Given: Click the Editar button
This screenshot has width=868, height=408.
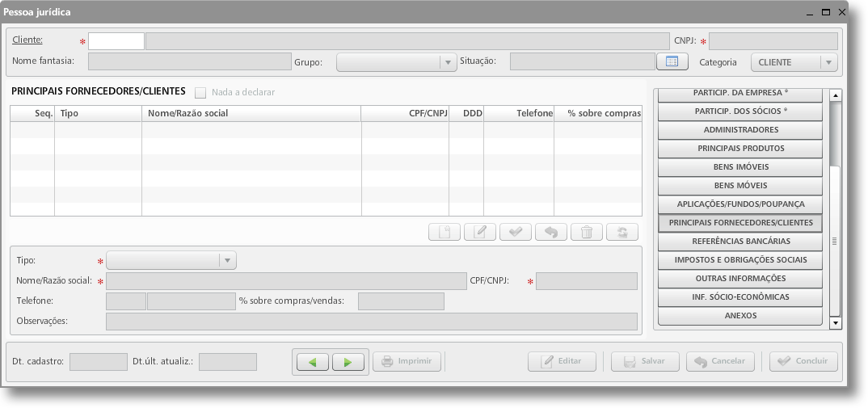Looking at the screenshot, I should (x=562, y=361).
